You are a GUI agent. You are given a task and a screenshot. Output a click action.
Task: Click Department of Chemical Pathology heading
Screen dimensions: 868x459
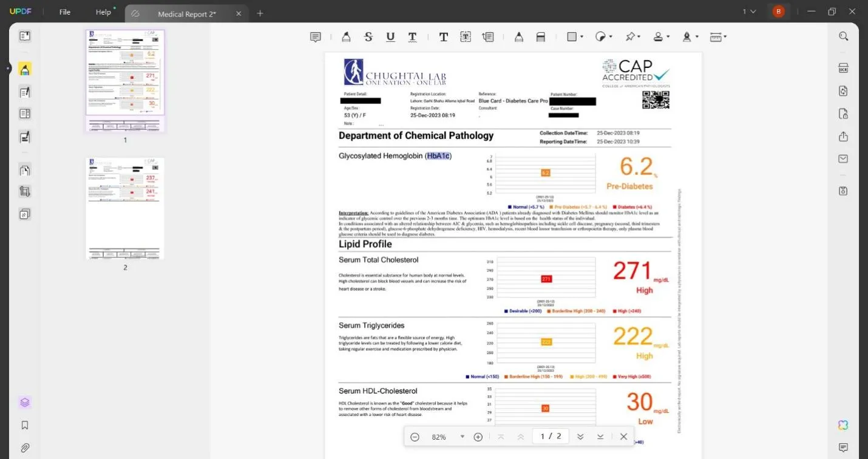(x=416, y=135)
